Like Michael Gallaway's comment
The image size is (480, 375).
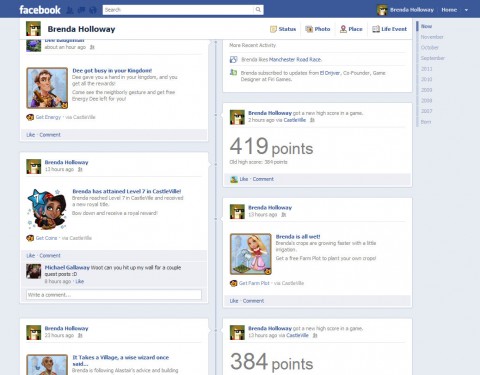coord(80,281)
